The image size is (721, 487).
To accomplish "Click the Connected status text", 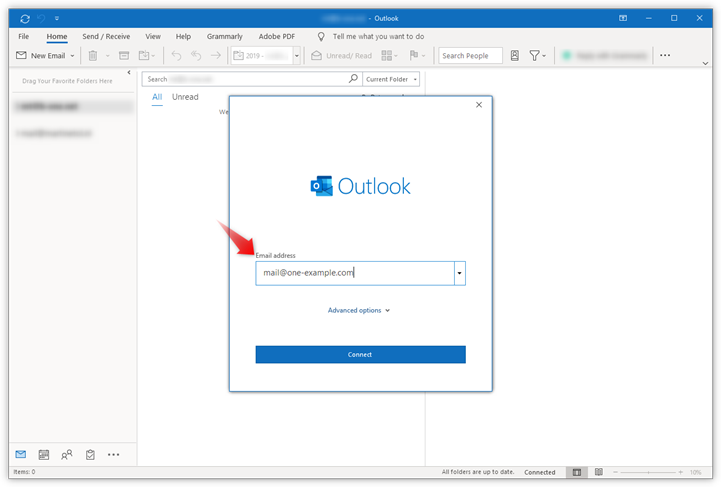I will (540, 472).
